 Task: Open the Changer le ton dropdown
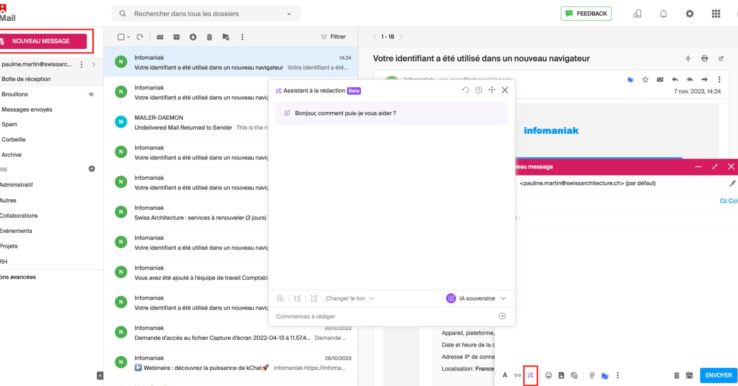350,298
